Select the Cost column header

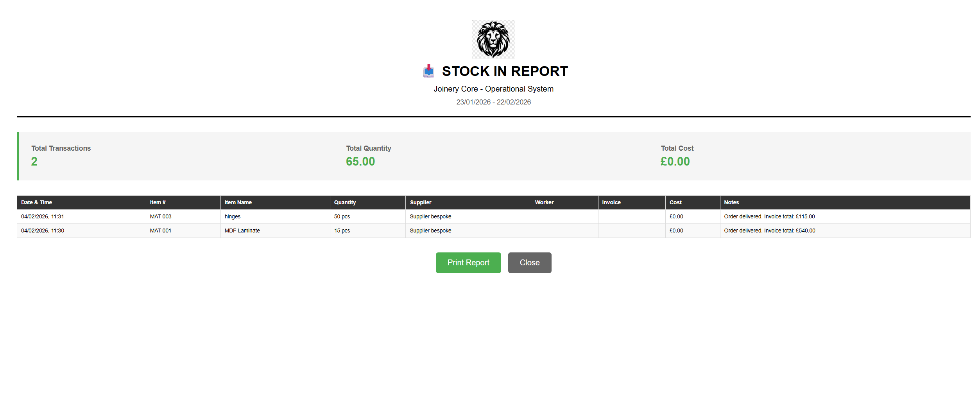(x=675, y=202)
